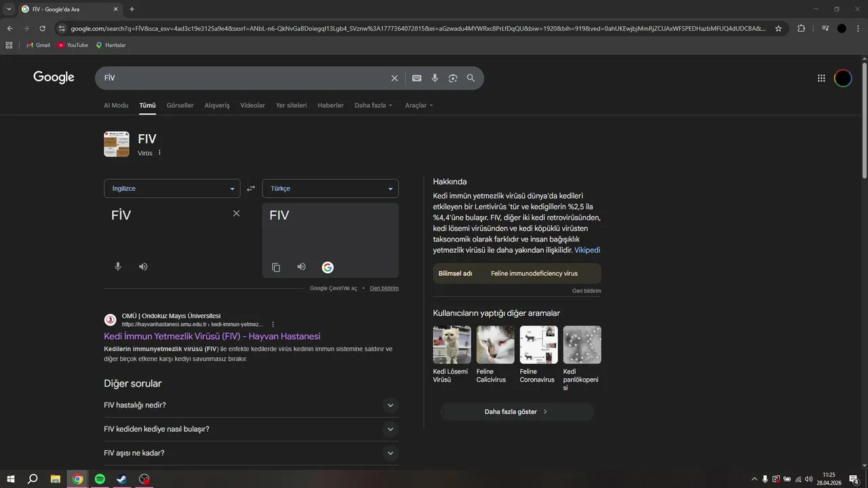Clear the source text in translator
The width and height of the screenshot is (868, 488).
[236, 213]
